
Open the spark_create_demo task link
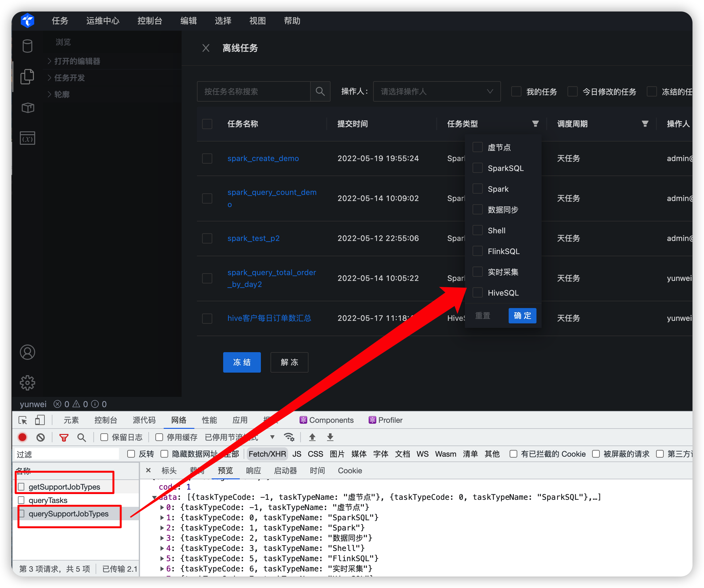pos(263,158)
